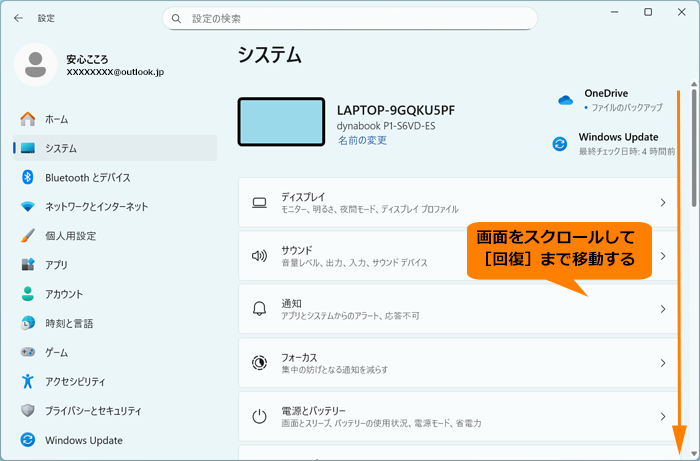Viewport: 700px width, 461px height.
Task: Go to Bluetooth とデバイス section
Action: pos(115,178)
